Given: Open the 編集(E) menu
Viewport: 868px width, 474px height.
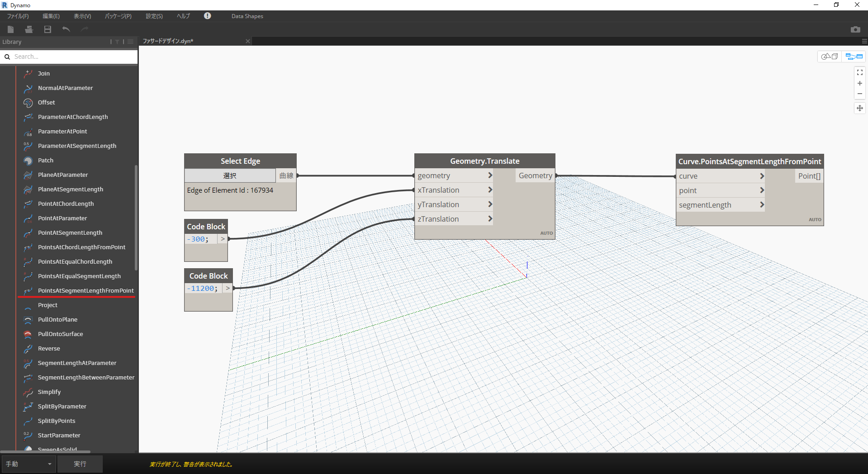Looking at the screenshot, I should click(51, 16).
